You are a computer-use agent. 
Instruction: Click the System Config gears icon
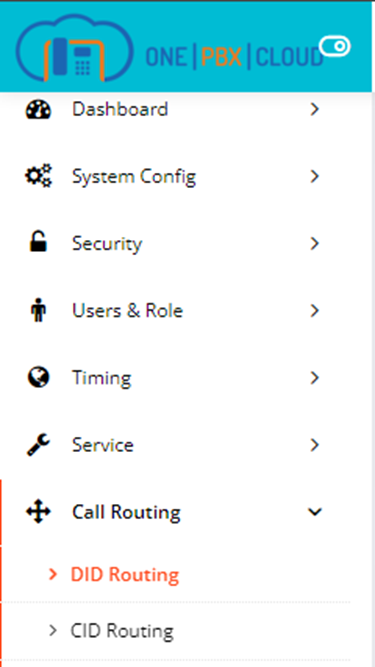click(x=38, y=176)
